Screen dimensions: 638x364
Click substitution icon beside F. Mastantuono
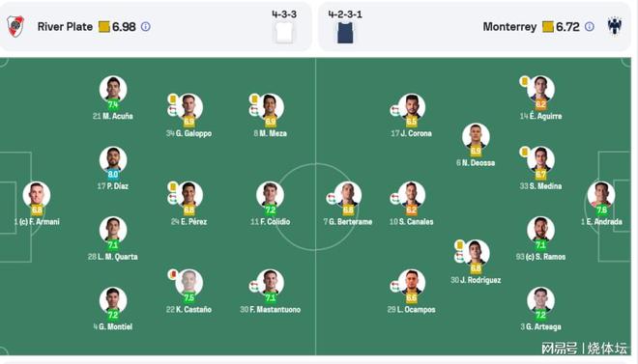tap(253, 287)
